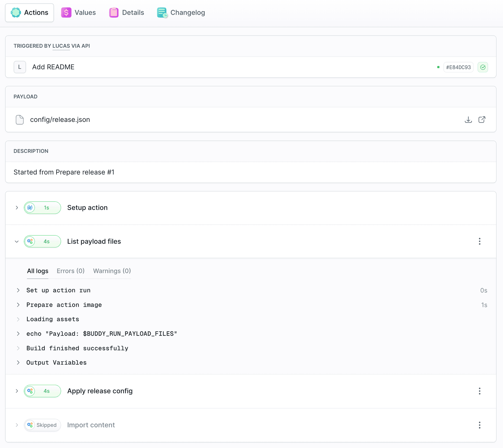Viewport: 503px width, 448px height.
Task: Click the L avatar beside Add README
Action: (x=20, y=67)
